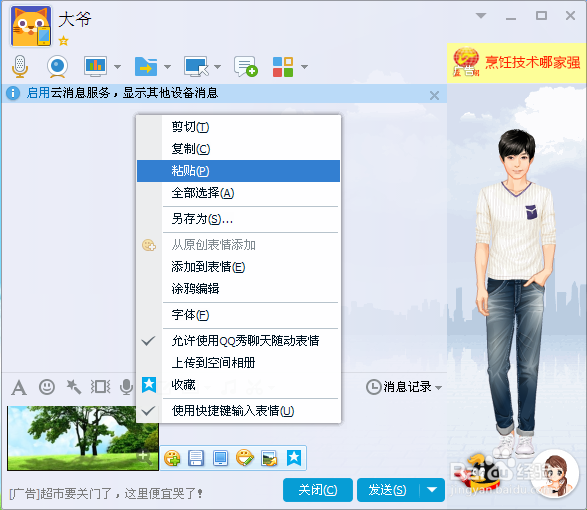Start a voice call with microphone icon
The height and width of the screenshot is (510, 587).
click(x=20, y=67)
